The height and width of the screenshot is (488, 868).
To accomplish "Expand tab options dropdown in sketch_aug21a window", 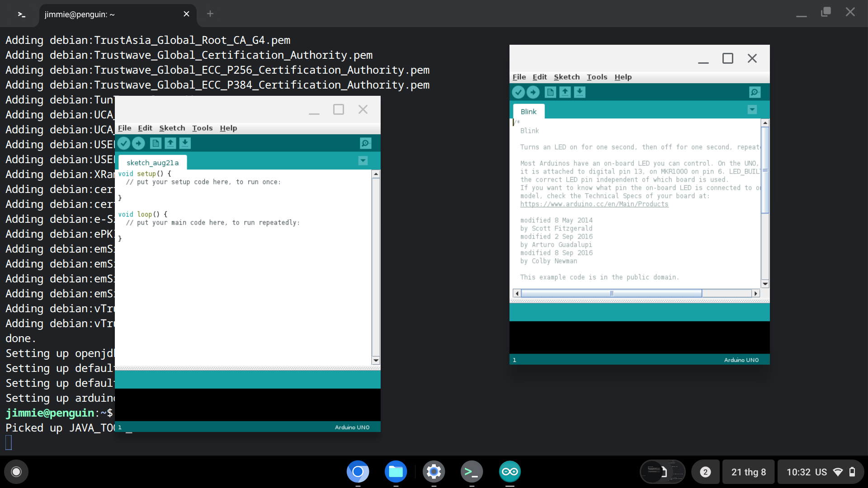I will [363, 161].
